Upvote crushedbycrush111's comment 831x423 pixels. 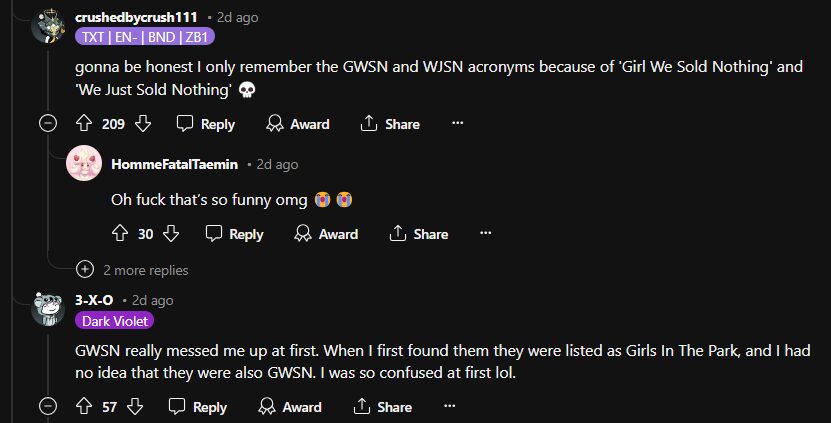tap(84, 124)
